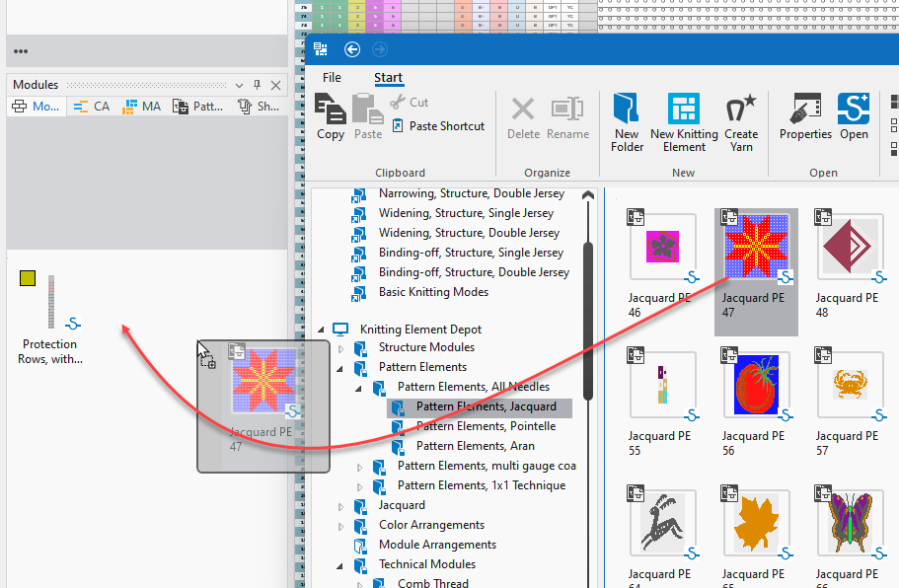This screenshot has width=899, height=588.
Task: Select Basic Knitting Modes item
Action: pos(433,292)
